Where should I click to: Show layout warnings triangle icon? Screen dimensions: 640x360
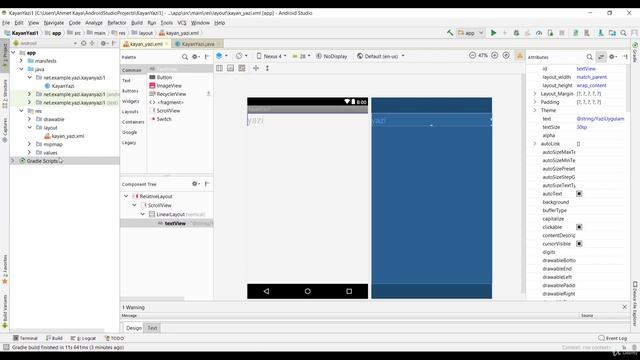click(520, 56)
